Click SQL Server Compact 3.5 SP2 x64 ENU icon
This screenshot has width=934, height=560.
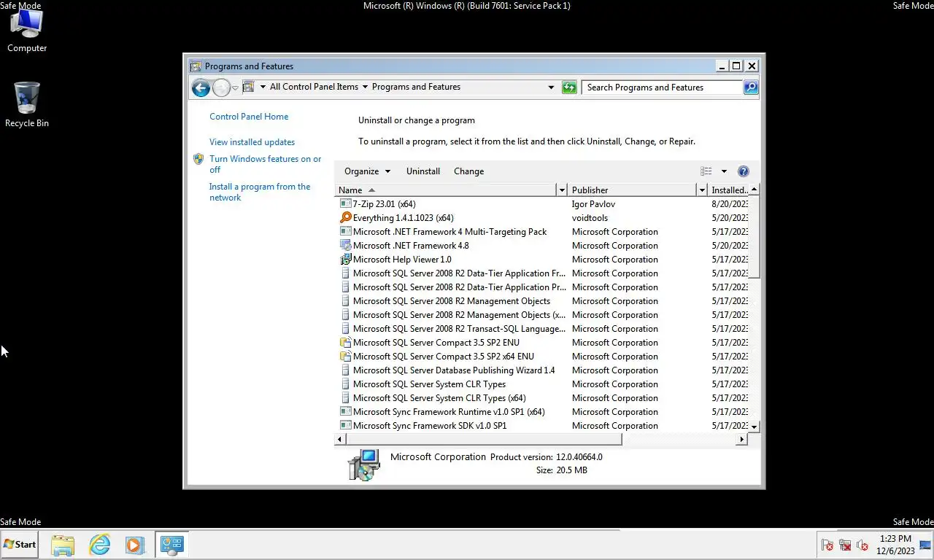coord(346,357)
